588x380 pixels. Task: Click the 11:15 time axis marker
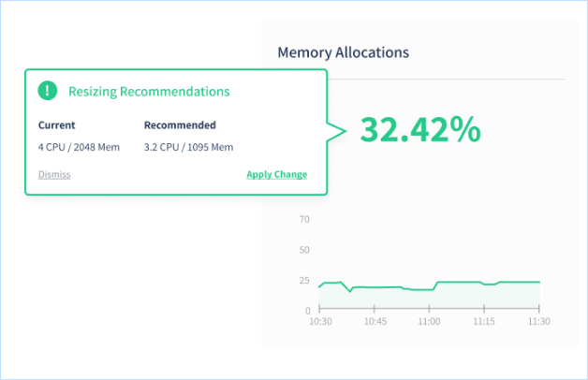pos(484,321)
